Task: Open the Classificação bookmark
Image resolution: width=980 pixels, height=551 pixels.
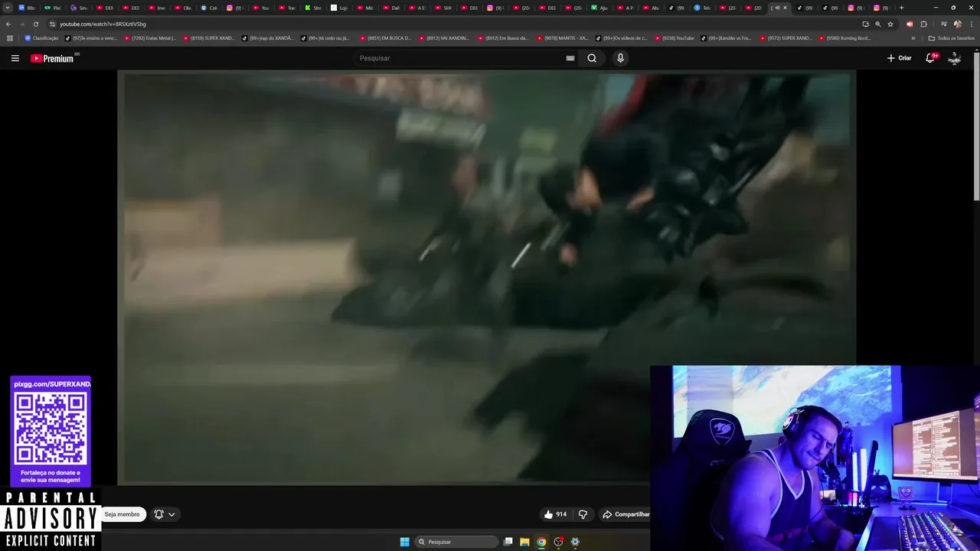Action: 41,38
